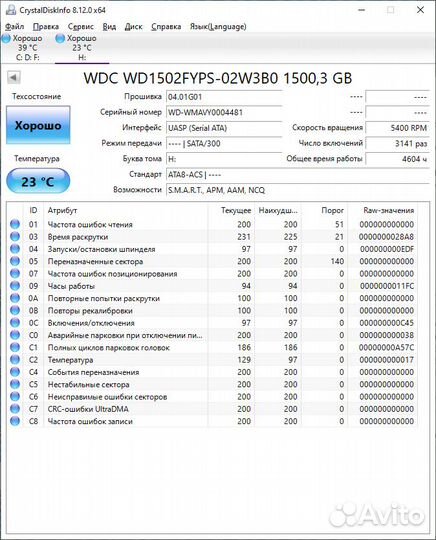
Task: Click status orb of row 0C Включения/отключения
Action: pos(15,323)
